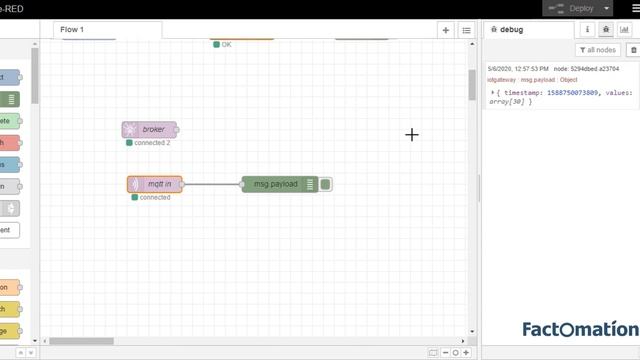Toggle the navigator map view
Screen dimensions: 640x360
(433, 353)
